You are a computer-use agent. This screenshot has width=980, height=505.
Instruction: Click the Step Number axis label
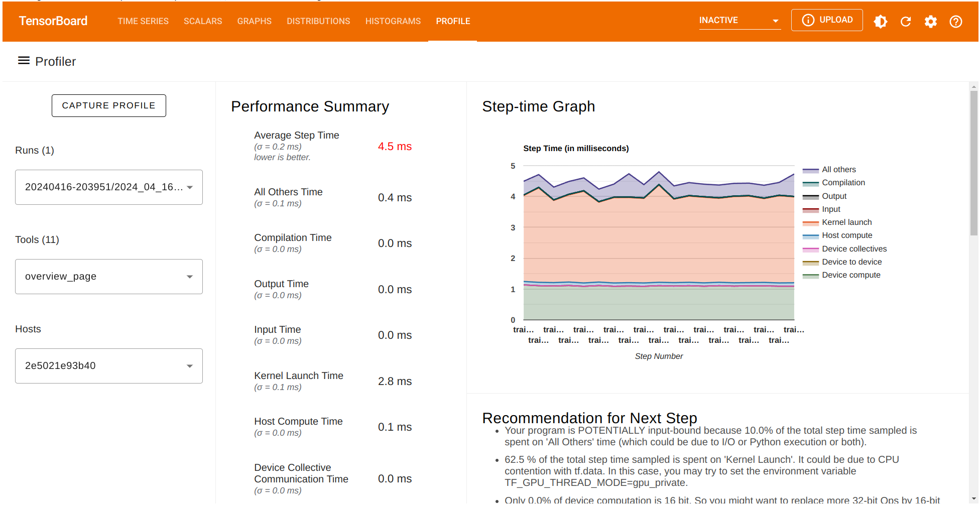click(x=659, y=356)
